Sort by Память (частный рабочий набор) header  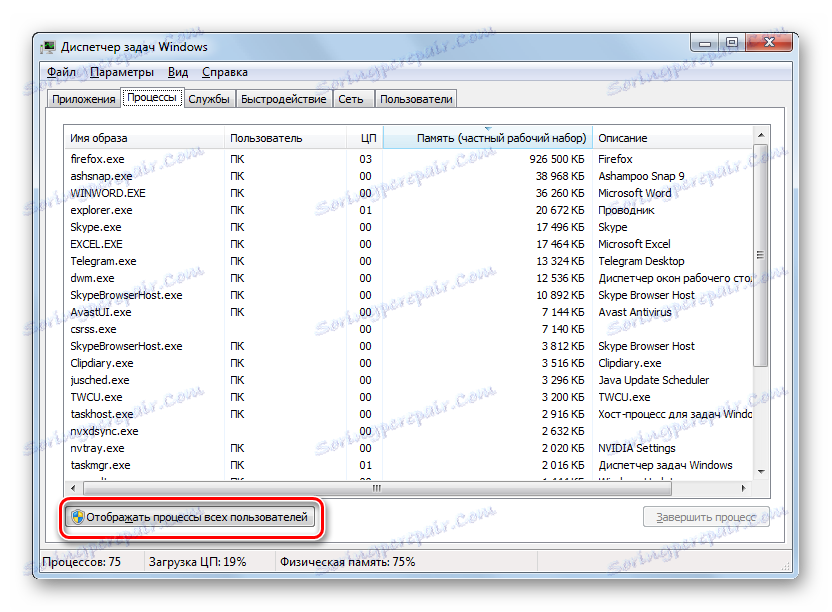pyautogui.click(x=488, y=138)
